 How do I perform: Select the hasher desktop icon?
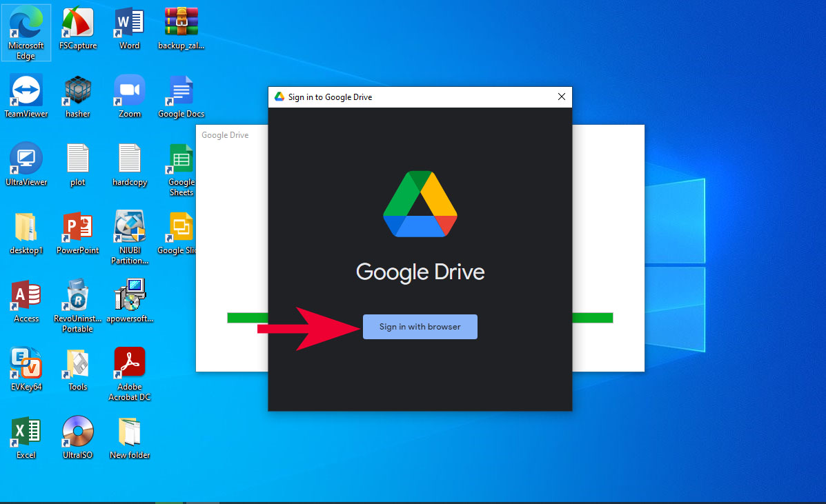[x=78, y=97]
